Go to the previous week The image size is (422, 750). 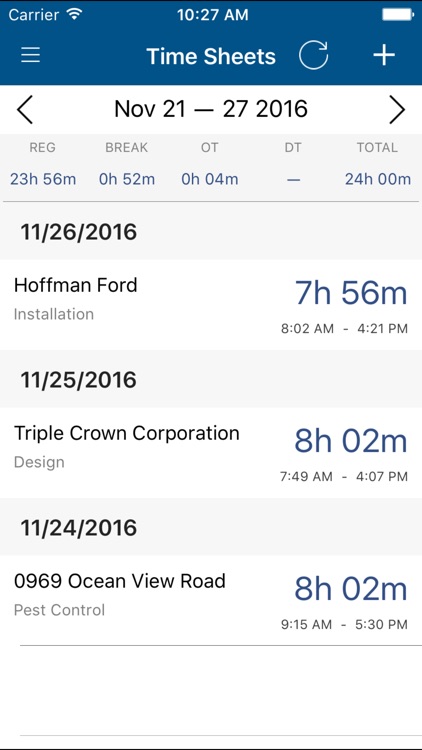point(25,110)
